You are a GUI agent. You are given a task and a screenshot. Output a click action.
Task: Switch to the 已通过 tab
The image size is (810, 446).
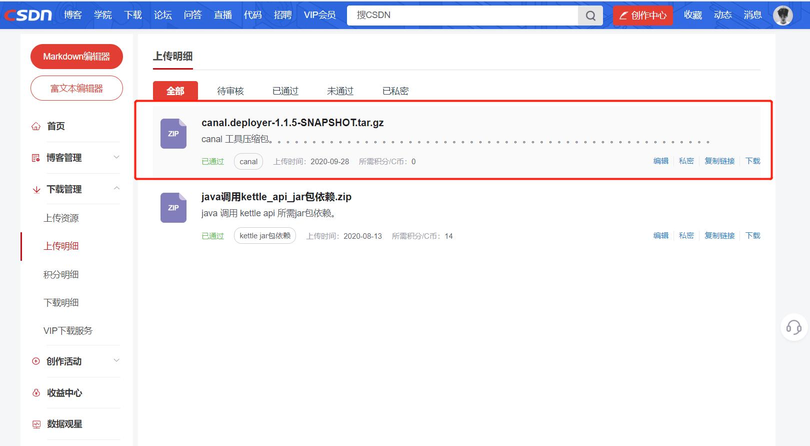pos(285,91)
